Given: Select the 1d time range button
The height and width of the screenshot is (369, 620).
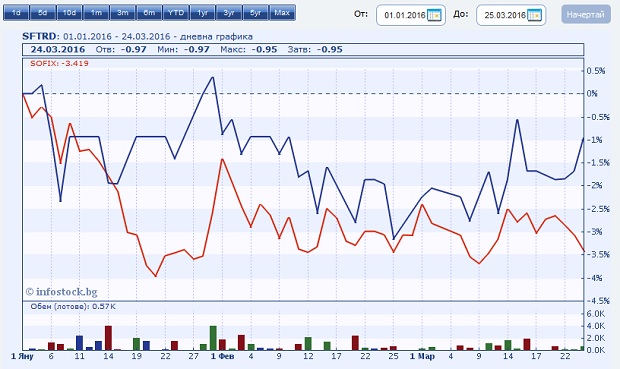Looking at the screenshot, I should [16, 13].
